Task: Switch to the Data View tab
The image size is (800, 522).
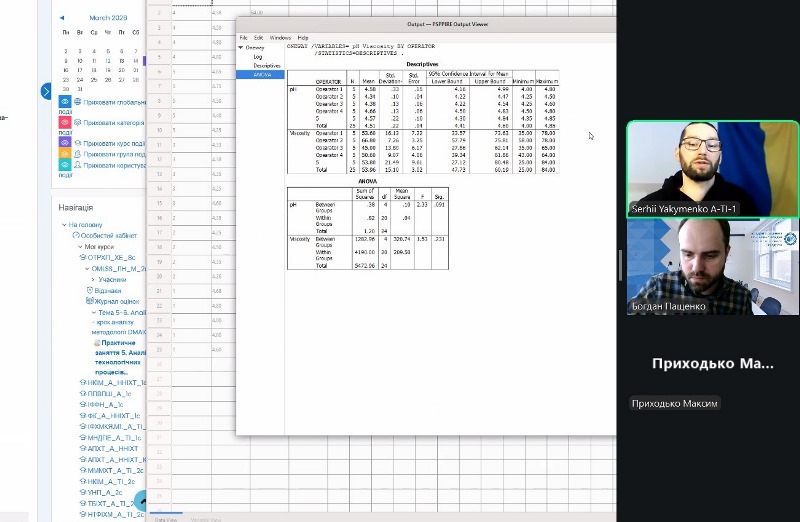Action: pos(166,519)
